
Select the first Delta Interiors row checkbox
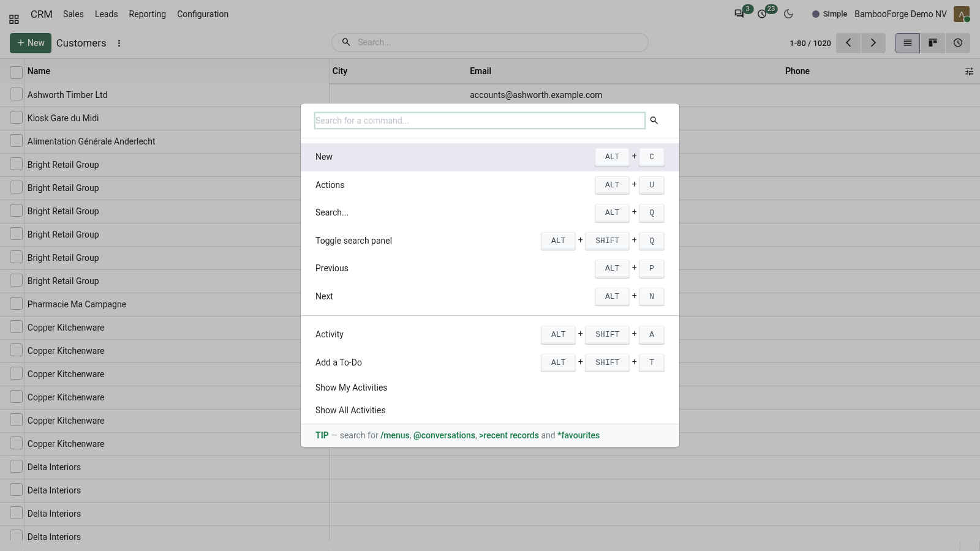(17, 467)
